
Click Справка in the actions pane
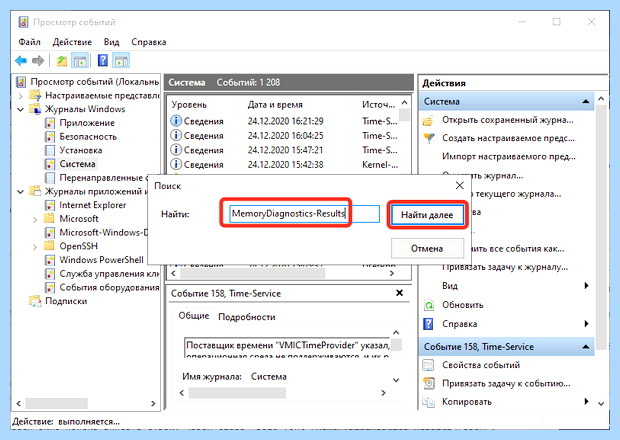[459, 324]
